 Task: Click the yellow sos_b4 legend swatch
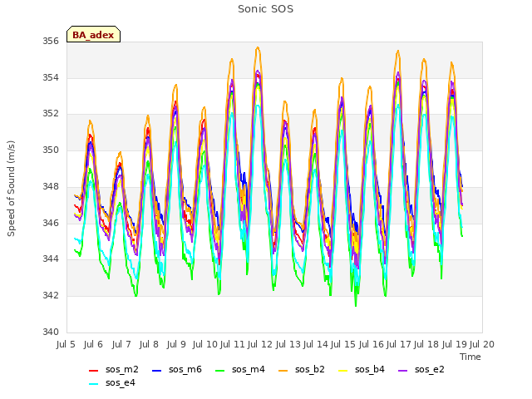343,371
